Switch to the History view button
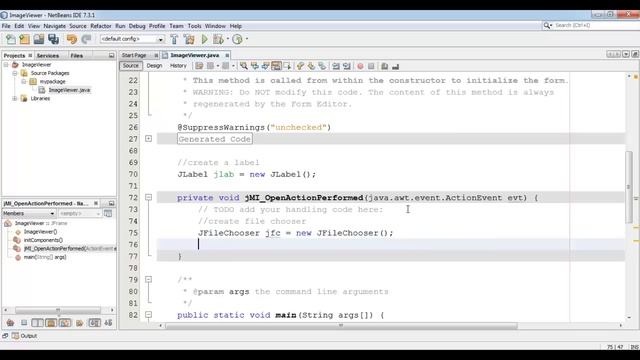 [178, 66]
